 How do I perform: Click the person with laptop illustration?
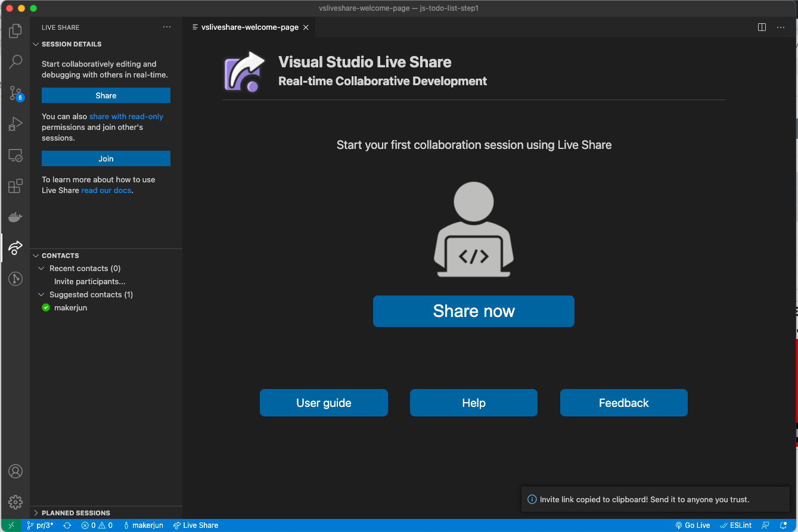474,229
